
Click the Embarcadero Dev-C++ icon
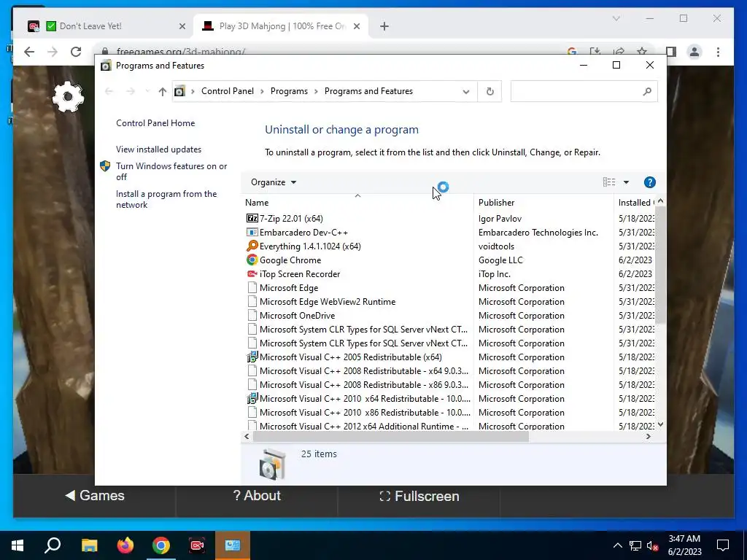coord(252,233)
